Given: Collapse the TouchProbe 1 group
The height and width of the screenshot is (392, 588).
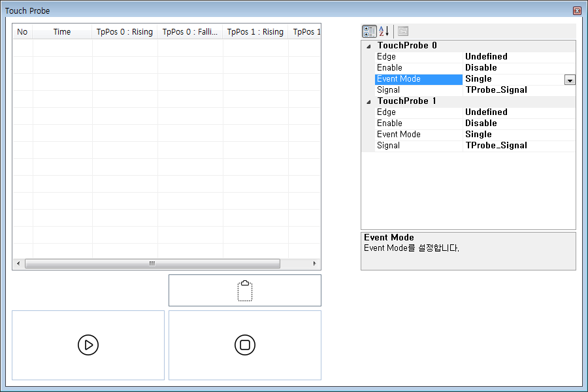Looking at the screenshot, I should (x=368, y=102).
